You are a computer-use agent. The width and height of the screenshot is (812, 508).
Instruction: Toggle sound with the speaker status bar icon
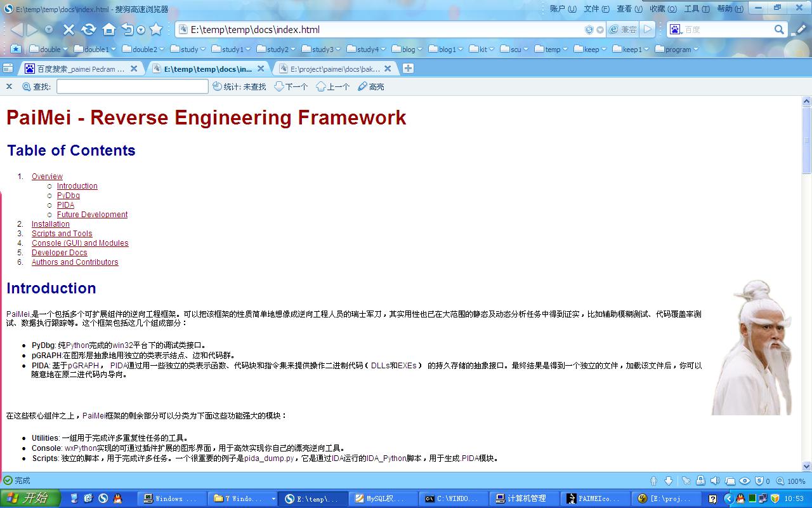point(715,481)
